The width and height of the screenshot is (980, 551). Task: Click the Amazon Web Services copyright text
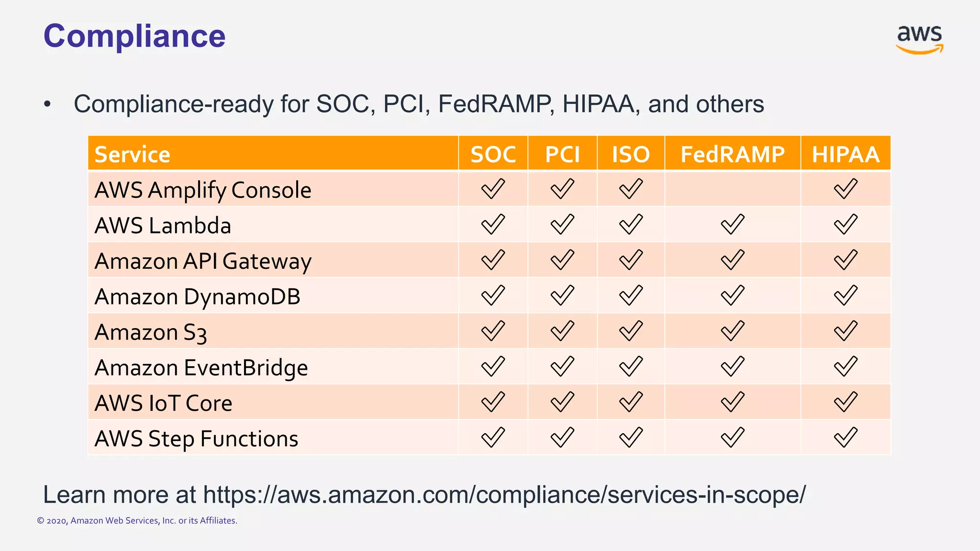(137, 520)
